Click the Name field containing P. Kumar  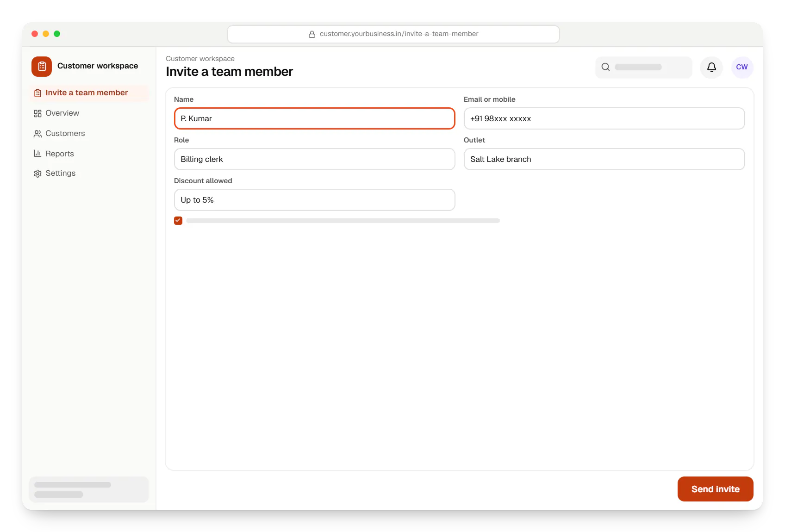pos(314,118)
